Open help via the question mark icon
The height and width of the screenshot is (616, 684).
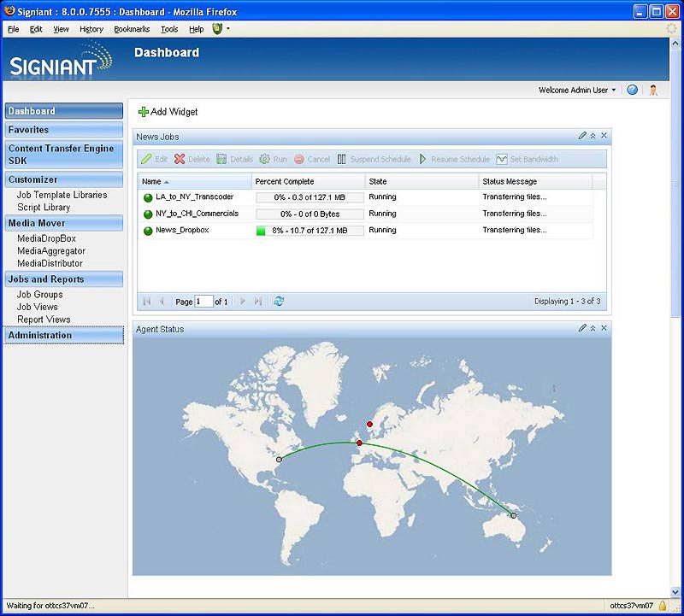click(x=633, y=90)
